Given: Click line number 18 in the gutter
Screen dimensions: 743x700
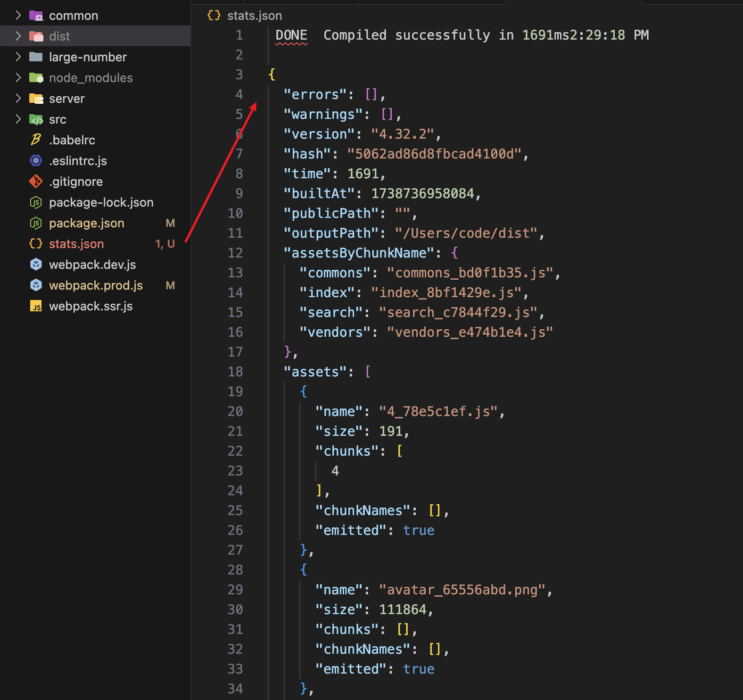Looking at the screenshot, I should [235, 372].
